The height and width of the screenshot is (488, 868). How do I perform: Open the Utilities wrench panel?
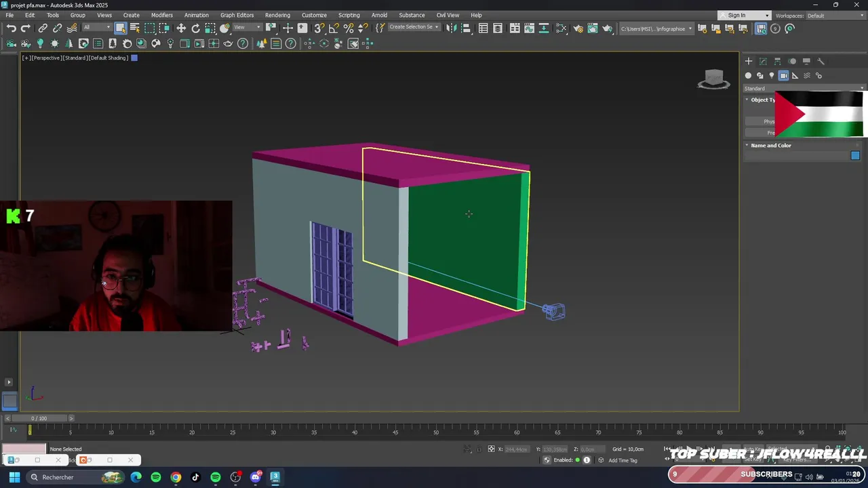pos(821,61)
